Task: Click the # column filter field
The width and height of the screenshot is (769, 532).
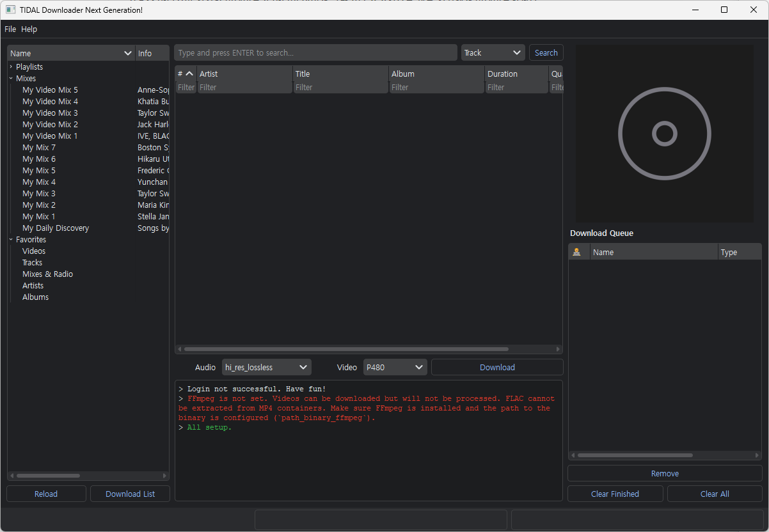Action: [x=186, y=87]
